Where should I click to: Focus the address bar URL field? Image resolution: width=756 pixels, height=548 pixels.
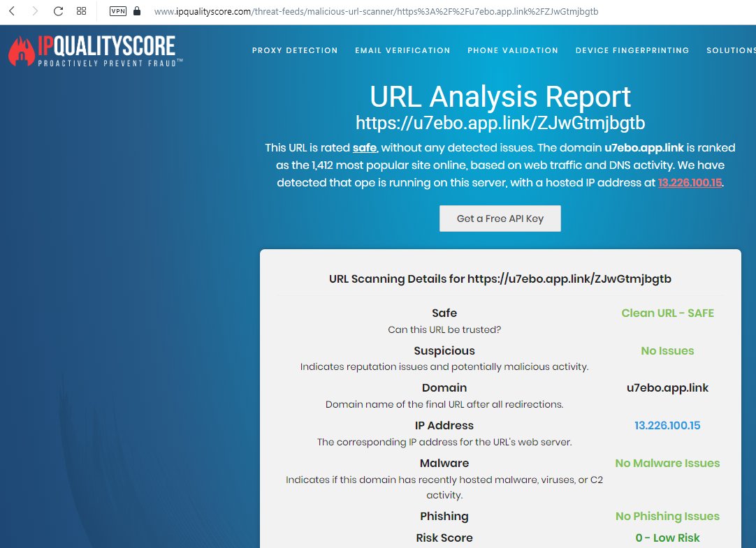click(376, 12)
